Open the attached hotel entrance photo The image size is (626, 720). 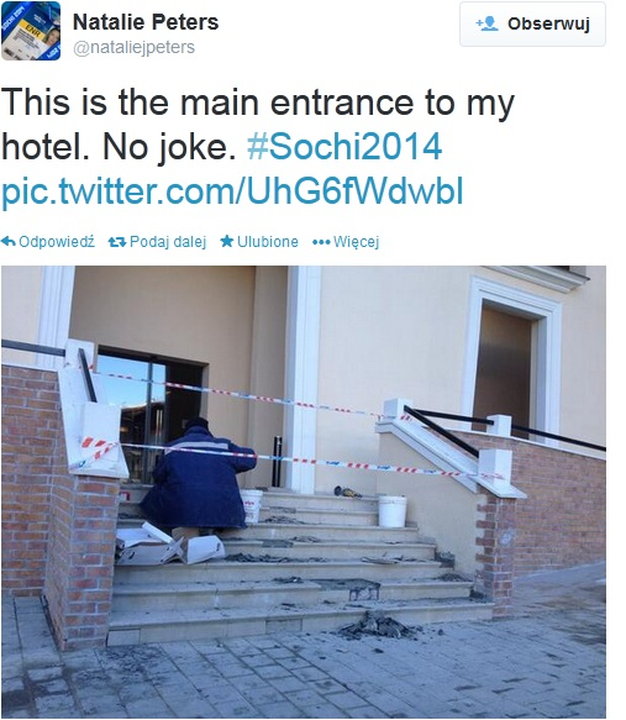(x=304, y=492)
